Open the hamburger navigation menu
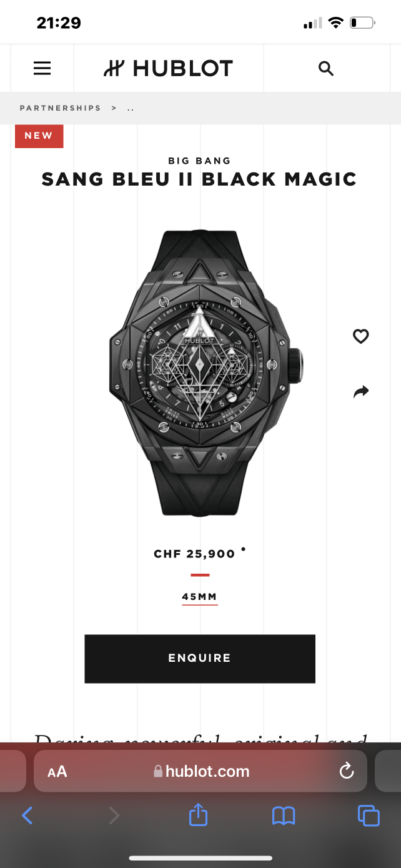401x868 pixels. pyautogui.click(x=42, y=68)
